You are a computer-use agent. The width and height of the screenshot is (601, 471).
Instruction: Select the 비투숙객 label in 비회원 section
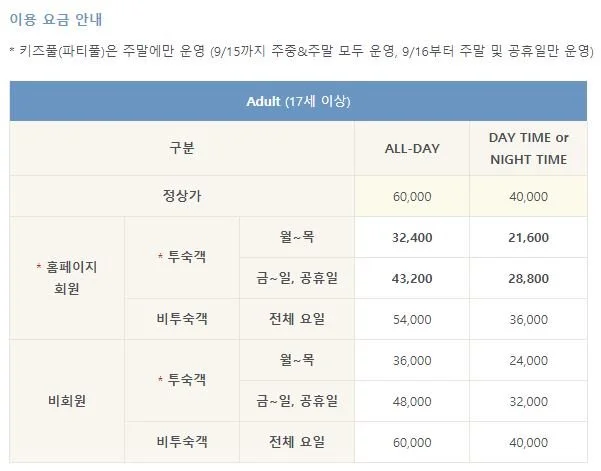(182, 442)
